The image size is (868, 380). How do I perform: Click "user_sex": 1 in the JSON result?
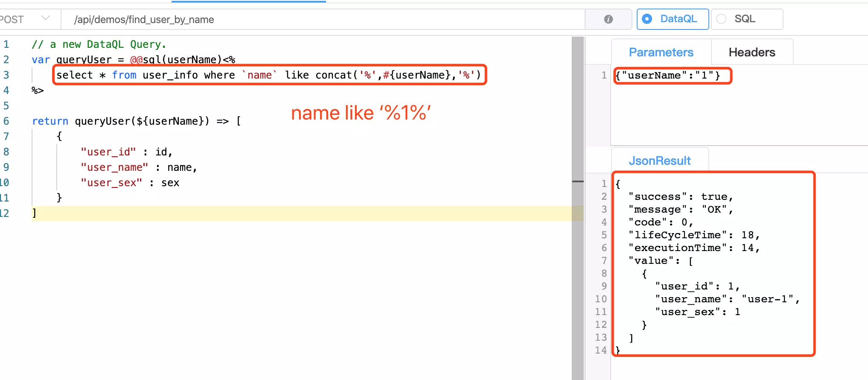697,312
